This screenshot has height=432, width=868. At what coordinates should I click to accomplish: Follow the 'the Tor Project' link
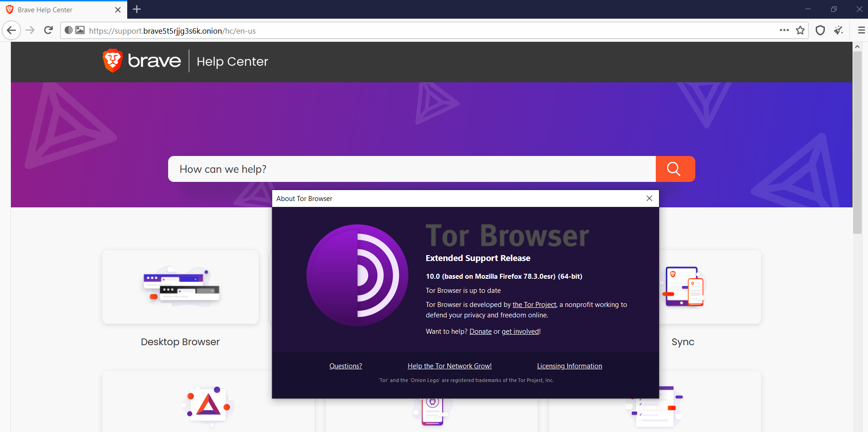[534, 305]
